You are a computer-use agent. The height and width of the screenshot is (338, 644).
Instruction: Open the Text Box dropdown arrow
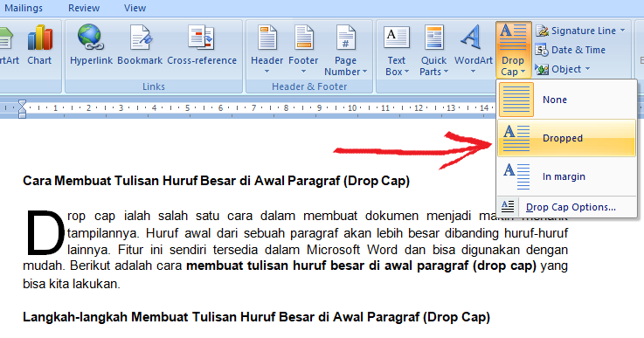[x=406, y=72]
